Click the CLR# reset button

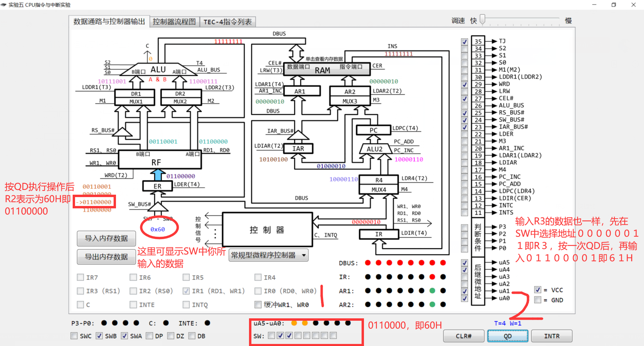pyautogui.click(x=464, y=336)
